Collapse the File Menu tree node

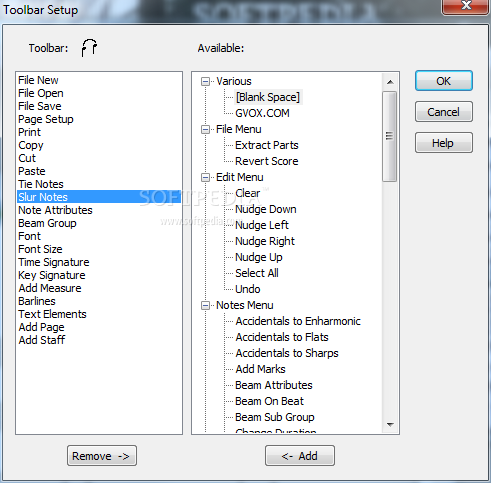tap(205, 129)
